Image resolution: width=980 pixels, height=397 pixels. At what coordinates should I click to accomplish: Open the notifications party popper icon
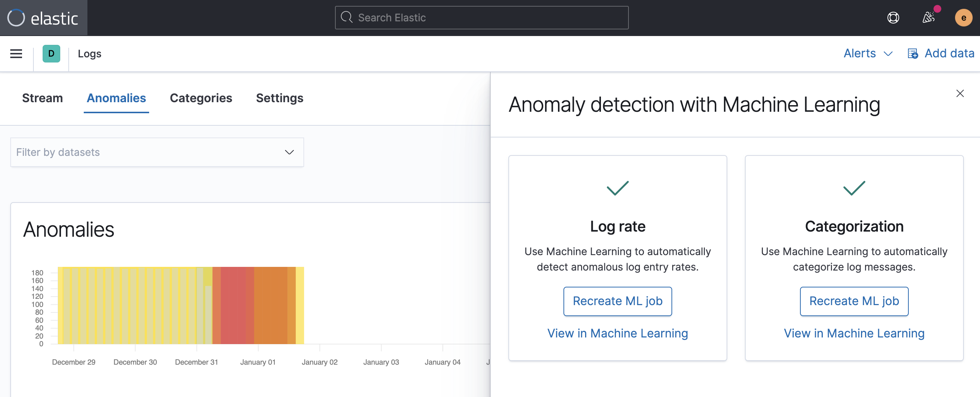click(929, 18)
